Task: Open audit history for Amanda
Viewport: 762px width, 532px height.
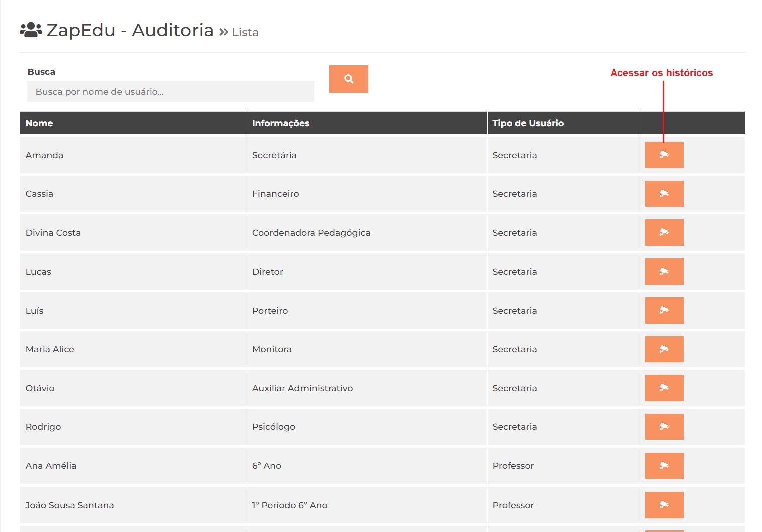Action: (x=664, y=155)
